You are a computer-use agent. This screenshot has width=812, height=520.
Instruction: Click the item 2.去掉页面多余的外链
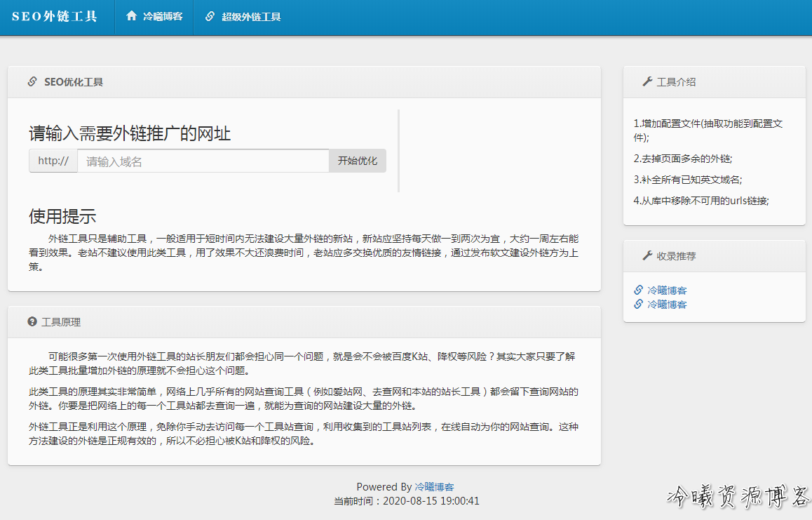682,159
